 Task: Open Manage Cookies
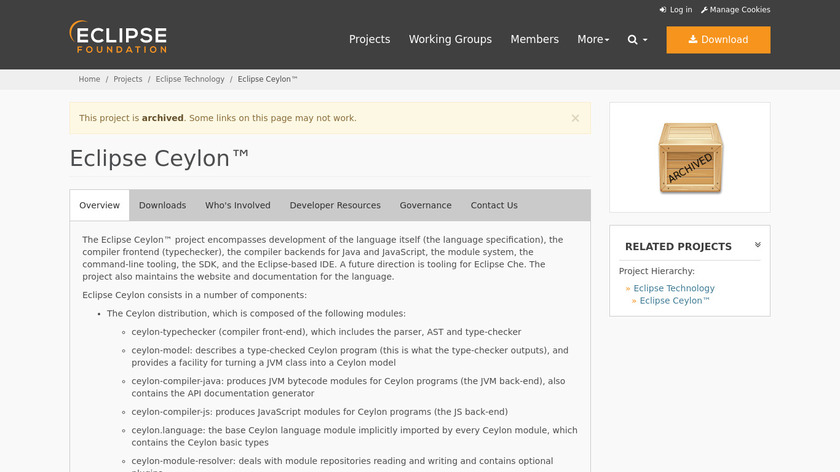(735, 10)
